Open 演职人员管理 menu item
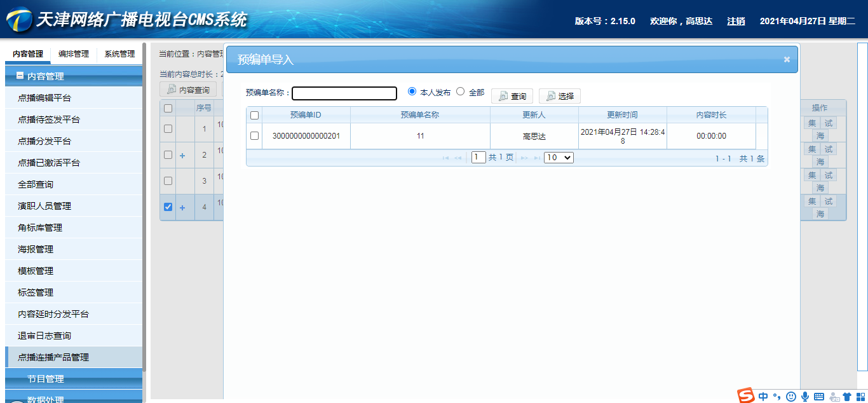The width and height of the screenshot is (868, 403). pos(74,206)
